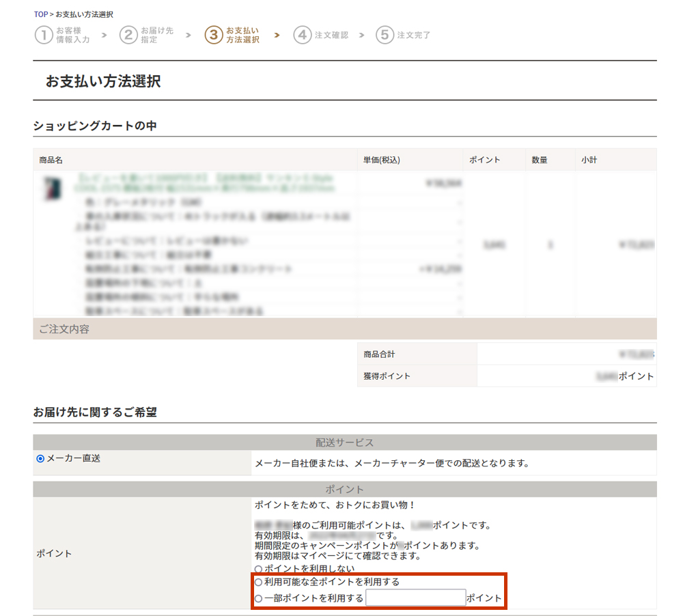Go to TOP via the breadcrumb link
The image size is (683, 616).
pyautogui.click(x=40, y=14)
